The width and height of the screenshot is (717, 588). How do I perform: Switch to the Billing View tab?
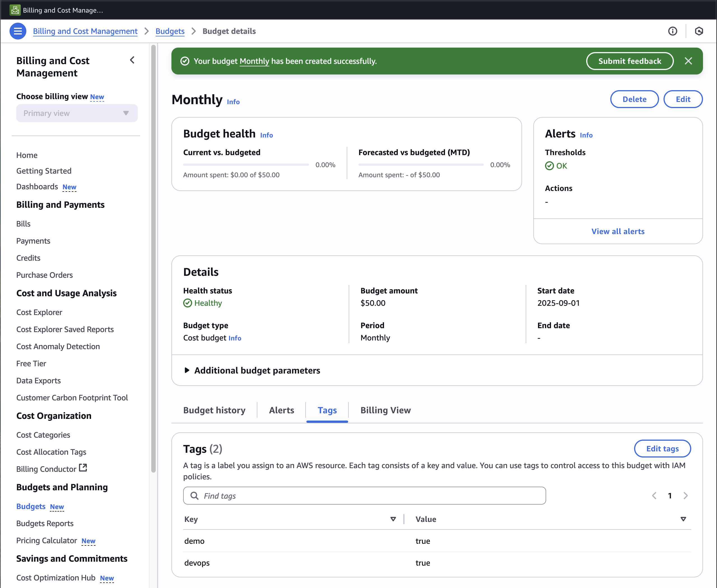coord(385,410)
